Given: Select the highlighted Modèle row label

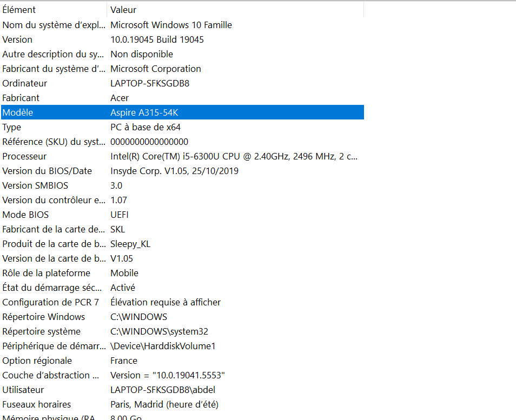Looking at the screenshot, I should pos(18,112).
